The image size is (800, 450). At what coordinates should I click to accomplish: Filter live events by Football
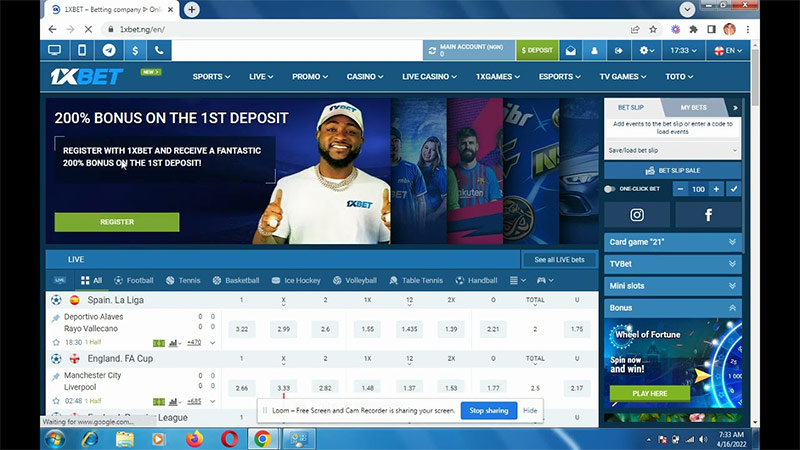(134, 280)
